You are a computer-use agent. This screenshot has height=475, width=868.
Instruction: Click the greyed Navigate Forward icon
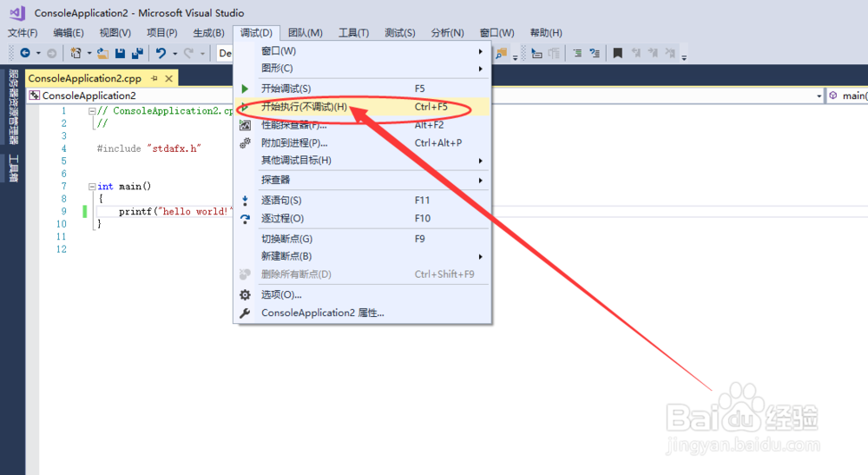point(51,53)
